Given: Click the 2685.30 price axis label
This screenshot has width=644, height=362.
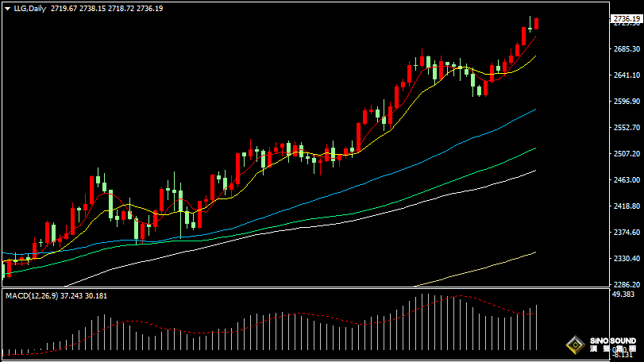Looking at the screenshot, I should (627, 49).
